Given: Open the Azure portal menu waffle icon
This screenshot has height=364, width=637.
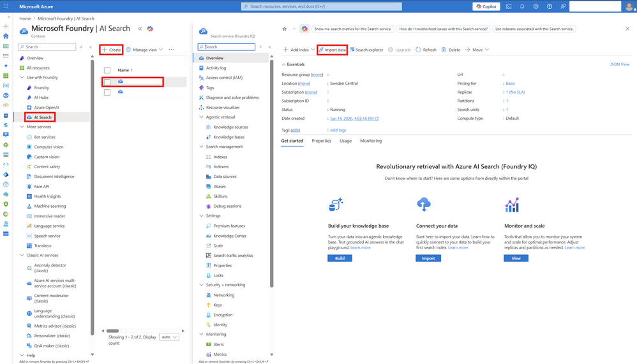Looking at the screenshot, I should [x=6, y=6].
